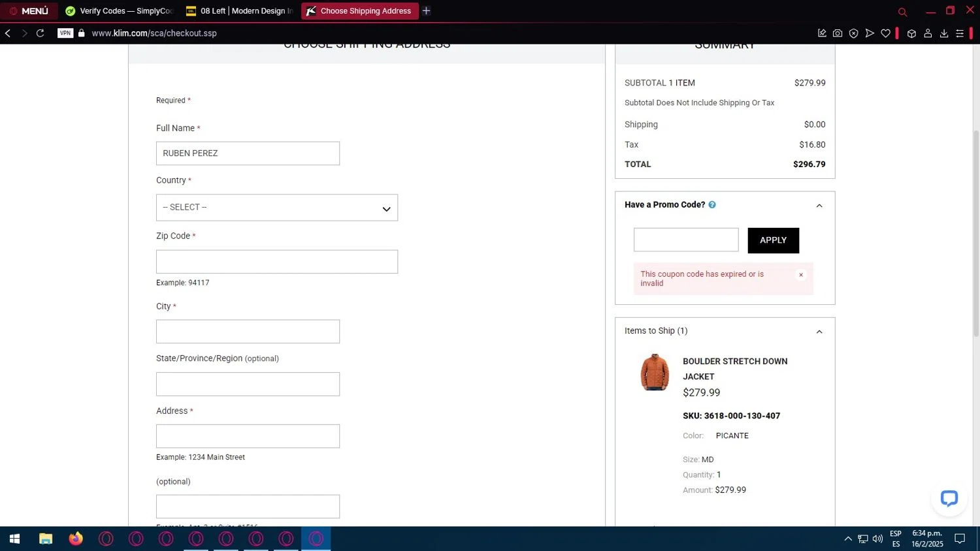Viewport: 980px width, 551px height.
Task: Click the address bar URL www.klim.com
Action: (154, 33)
